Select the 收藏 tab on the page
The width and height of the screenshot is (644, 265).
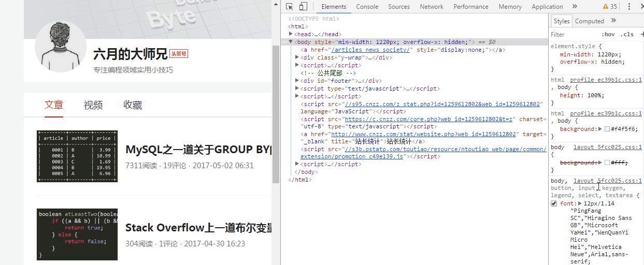133,105
